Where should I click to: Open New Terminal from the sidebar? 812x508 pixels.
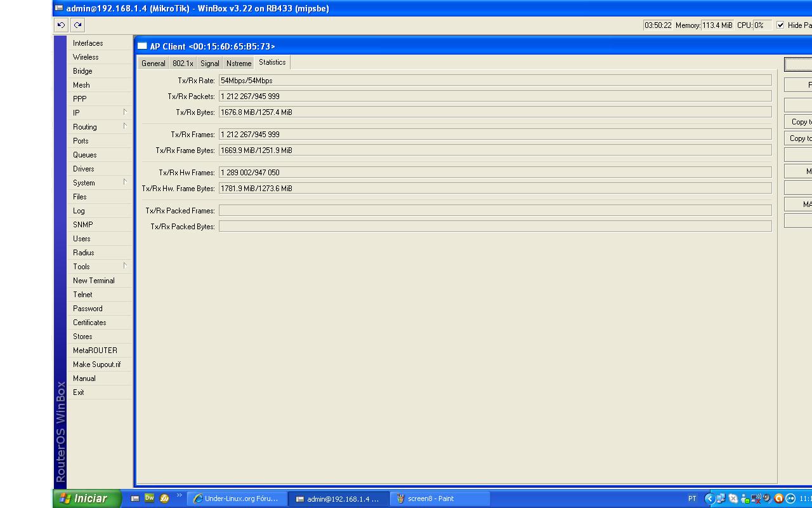[x=94, y=281]
